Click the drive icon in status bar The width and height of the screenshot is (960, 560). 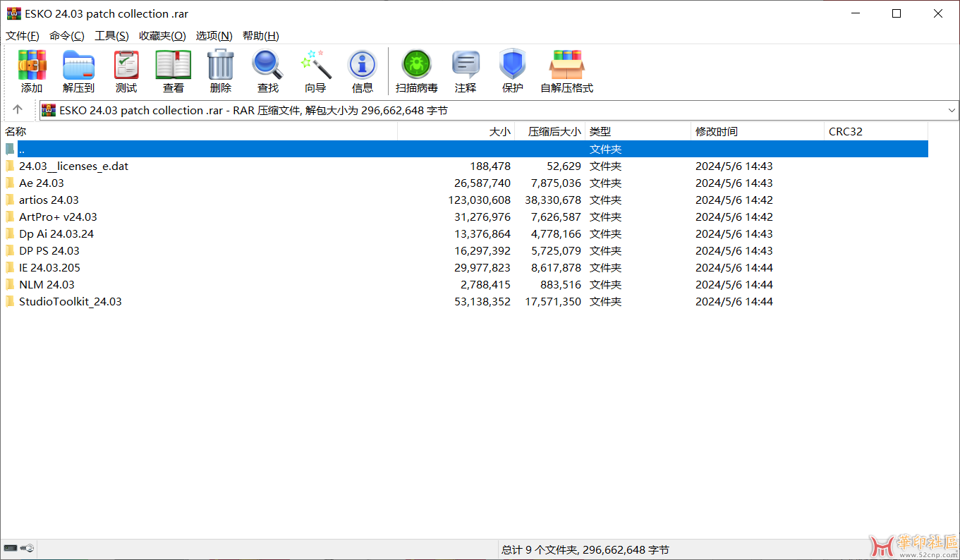(x=10, y=548)
